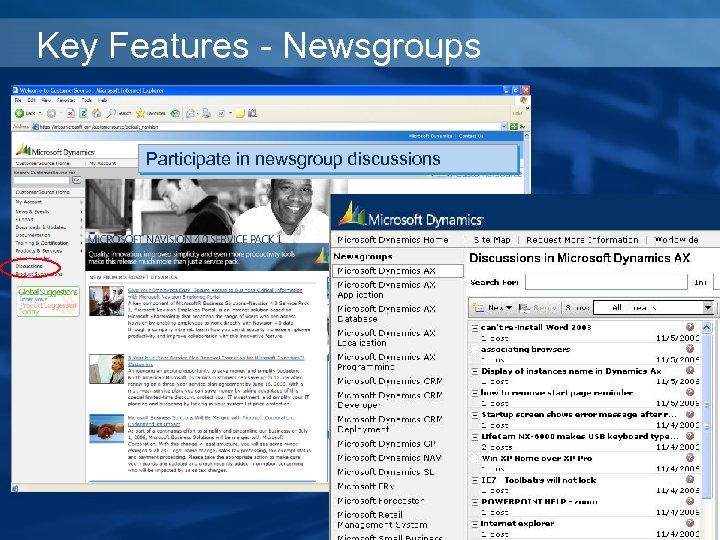The width and height of the screenshot is (720, 540).
Task: Expand the 'IE7 Toolbars will not lock' thread
Action: 475,481
